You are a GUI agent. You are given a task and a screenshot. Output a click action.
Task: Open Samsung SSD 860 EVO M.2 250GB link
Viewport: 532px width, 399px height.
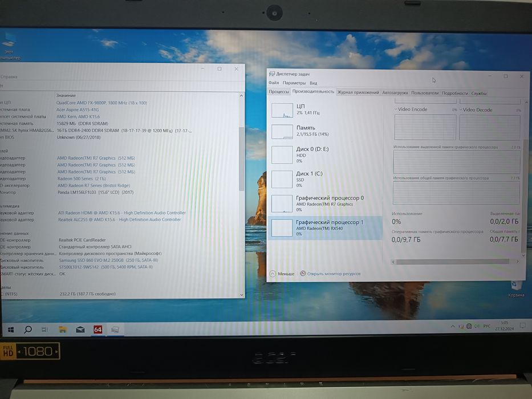(x=108, y=260)
